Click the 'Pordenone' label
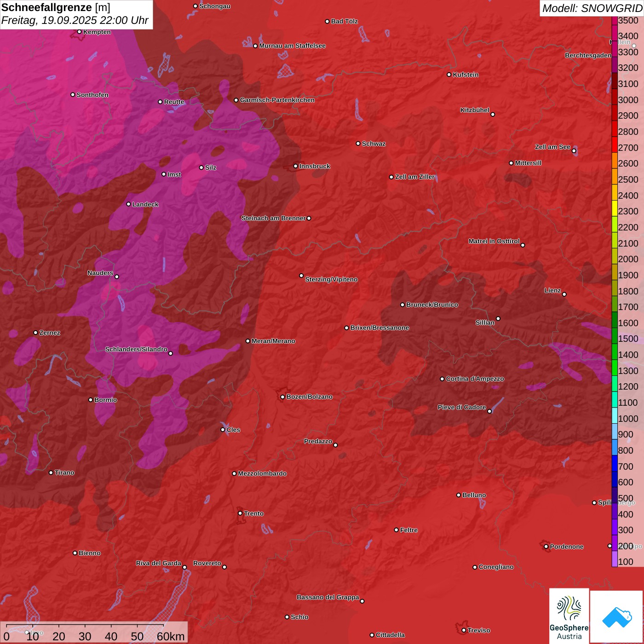 click(x=567, y=546)
